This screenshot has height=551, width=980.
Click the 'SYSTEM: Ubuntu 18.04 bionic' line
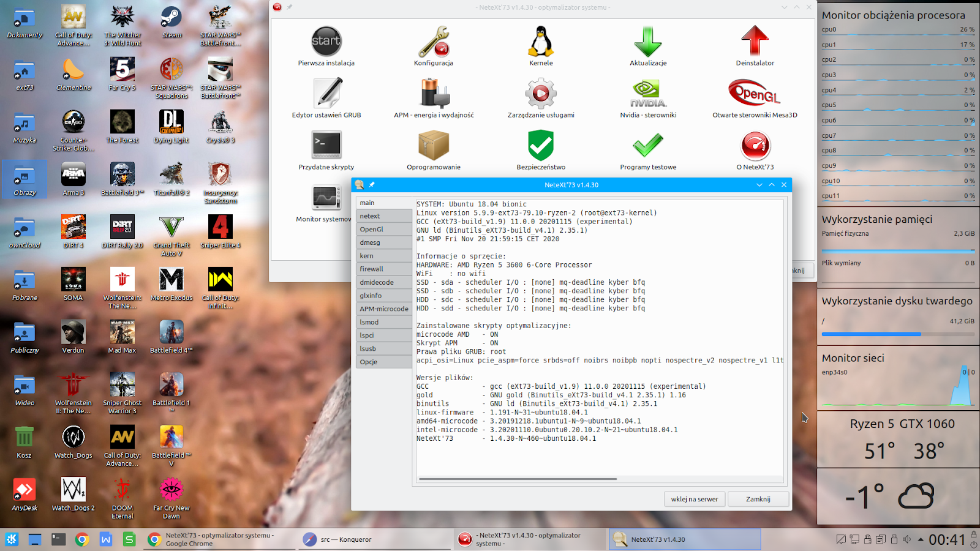[x=472, y=204]
